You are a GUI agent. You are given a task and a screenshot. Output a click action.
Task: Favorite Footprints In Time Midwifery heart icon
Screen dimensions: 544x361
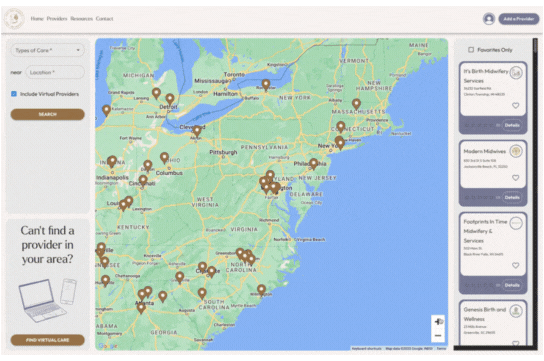pyautogui.click(x=516, y=265)
